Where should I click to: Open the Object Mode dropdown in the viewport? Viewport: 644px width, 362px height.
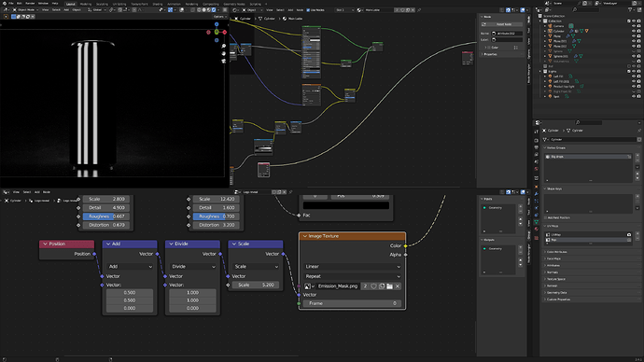coord(26,10)
